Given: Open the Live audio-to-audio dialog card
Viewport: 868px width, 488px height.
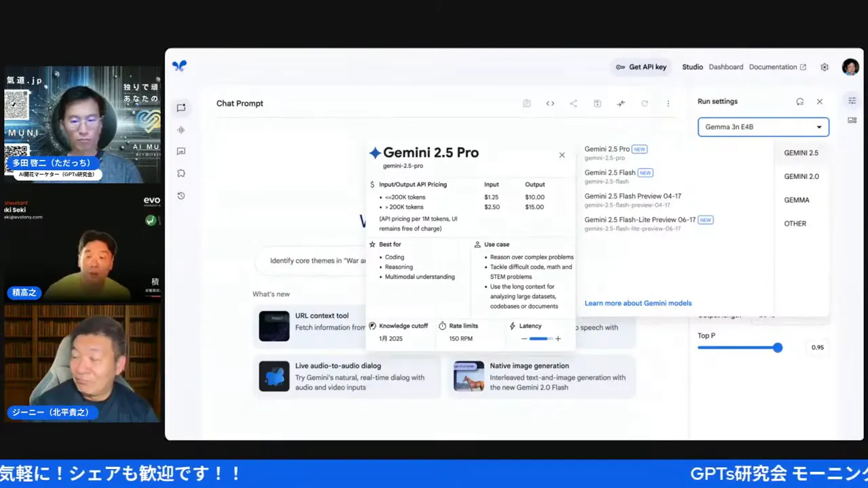Looking at the screenshot, I should (347, 376).
